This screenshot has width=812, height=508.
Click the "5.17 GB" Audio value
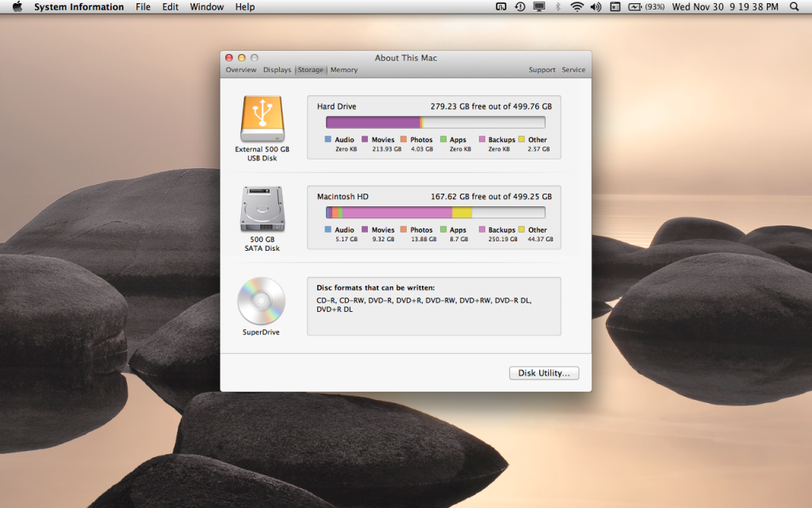click(347, 239)
